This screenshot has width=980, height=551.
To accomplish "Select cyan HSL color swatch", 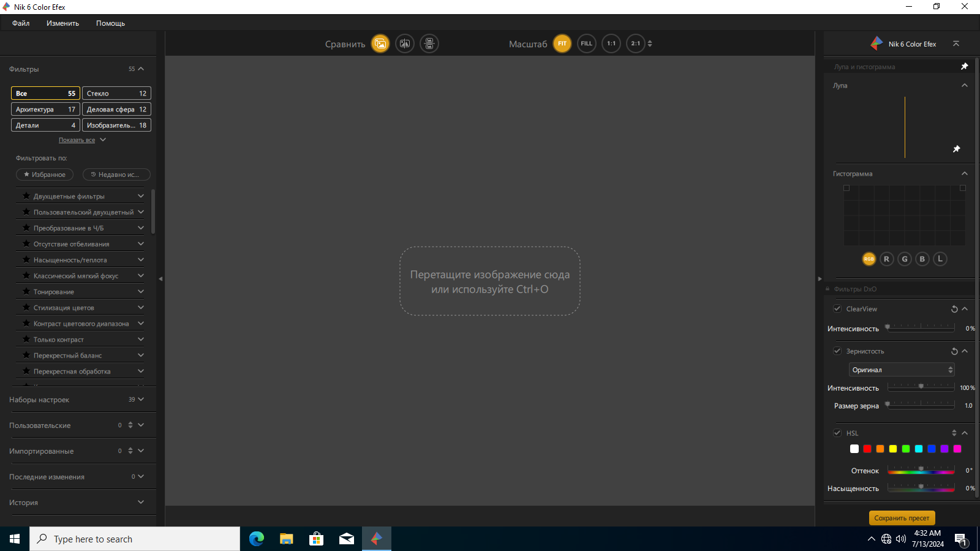I will coord(919,449).
